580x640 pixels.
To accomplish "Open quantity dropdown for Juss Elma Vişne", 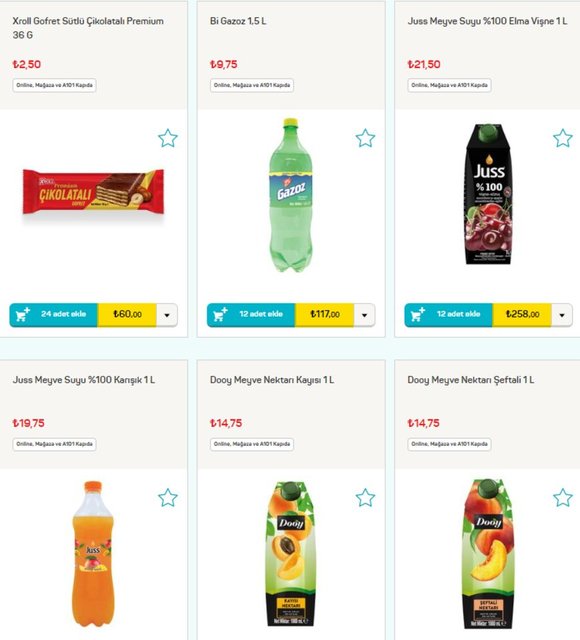I will (x=562, y=315).
